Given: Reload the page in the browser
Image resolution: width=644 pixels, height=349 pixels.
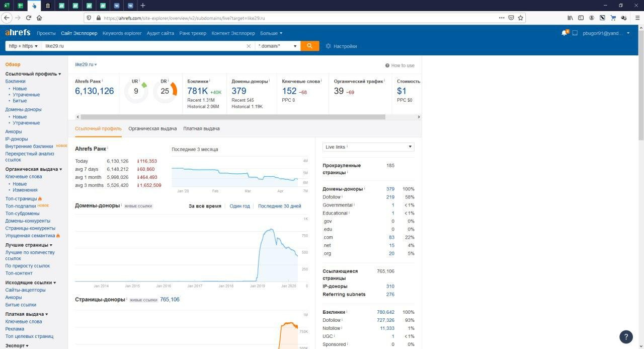Looking at the screenshot, I should pos(29,18).
